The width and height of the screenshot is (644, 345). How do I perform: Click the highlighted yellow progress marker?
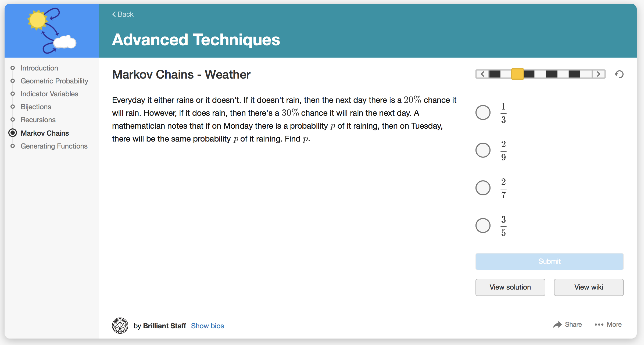(x=517, y=74)
